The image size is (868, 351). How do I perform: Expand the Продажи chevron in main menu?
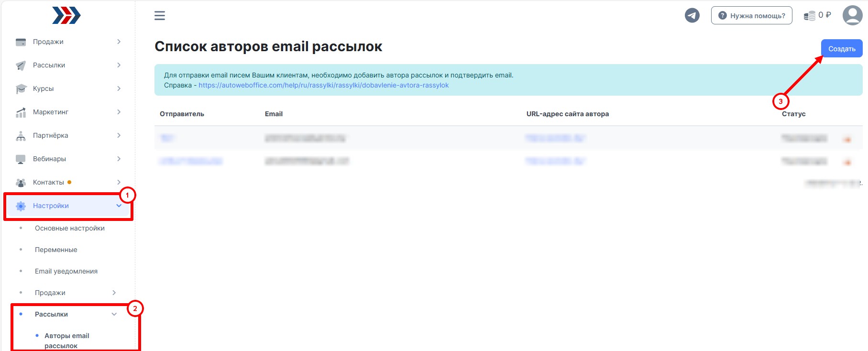119,42
